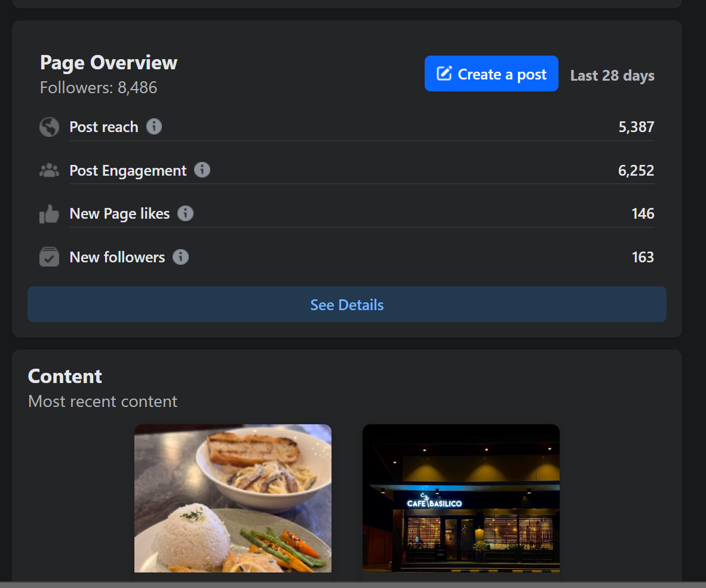The image size is (706, 588).
Task: Click the Post reach label
Action: pyautogui.click(x=104, y=127)
